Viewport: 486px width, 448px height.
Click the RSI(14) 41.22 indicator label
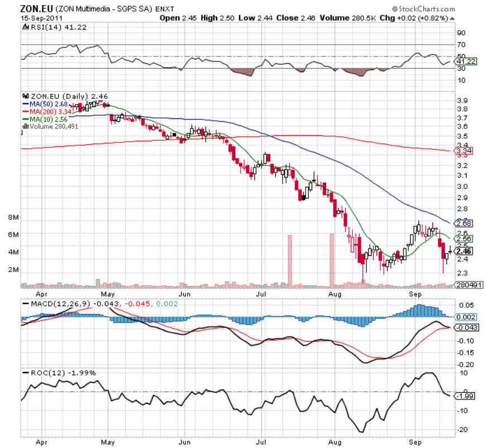coord(59,27)
